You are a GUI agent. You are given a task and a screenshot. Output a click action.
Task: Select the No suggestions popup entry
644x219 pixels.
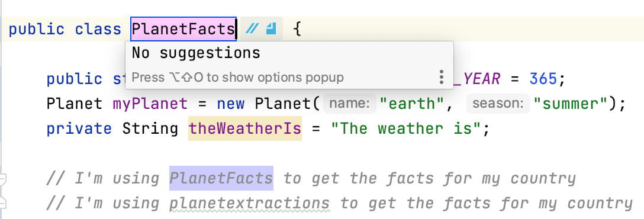click(x=196, y=53)
